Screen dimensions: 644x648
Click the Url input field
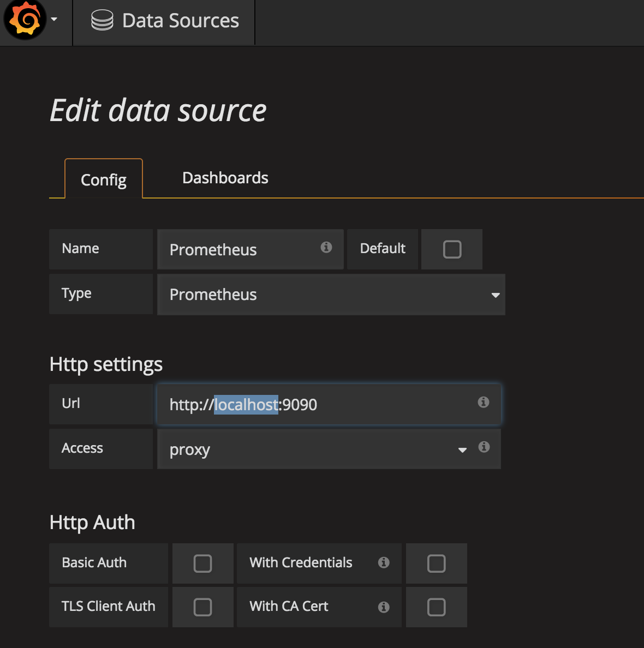[329, 404]
